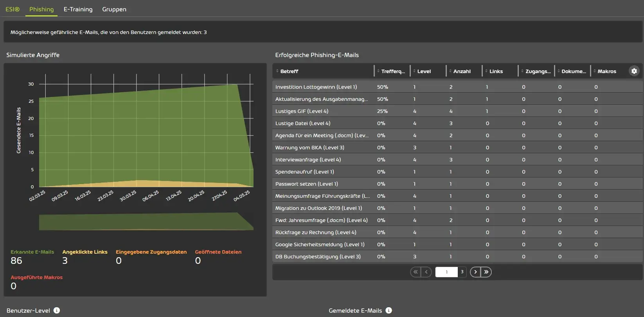Viewport: 644px width, 317px height.
Task: Jump to the last results page
Action: 486,272
